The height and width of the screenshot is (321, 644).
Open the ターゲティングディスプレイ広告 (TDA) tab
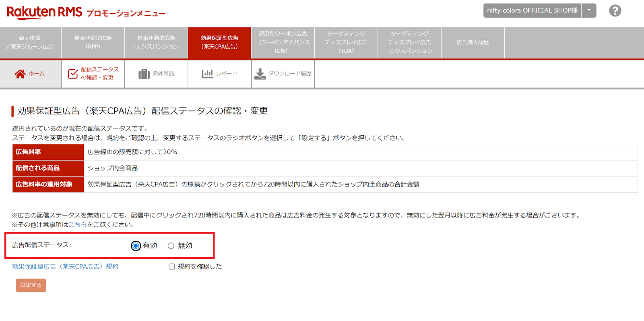click(346, 42)
